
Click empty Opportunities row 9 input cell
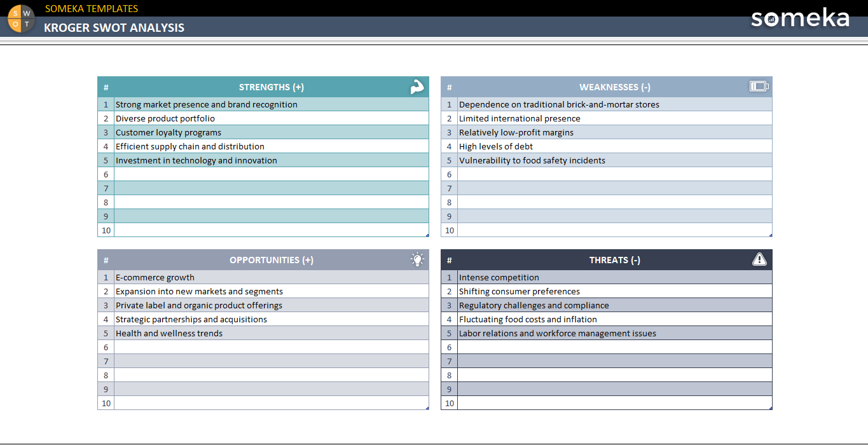(272, 389)
